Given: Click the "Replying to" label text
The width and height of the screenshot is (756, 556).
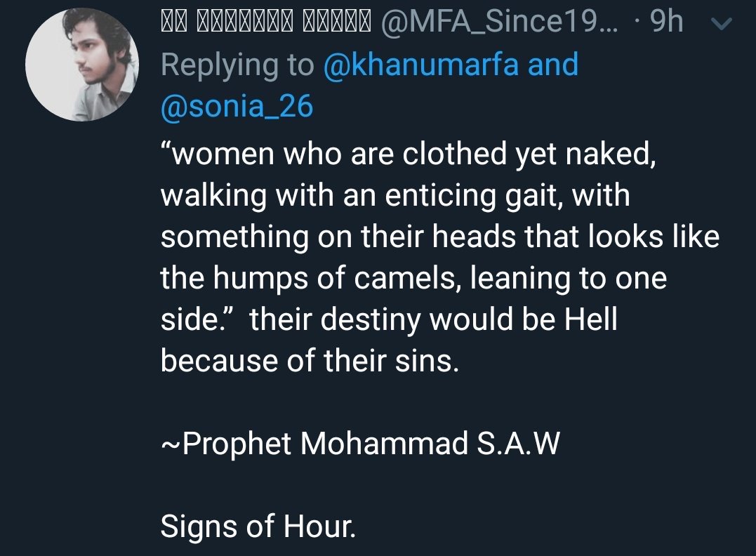Looking at the screenshot, I should point(237,65).
